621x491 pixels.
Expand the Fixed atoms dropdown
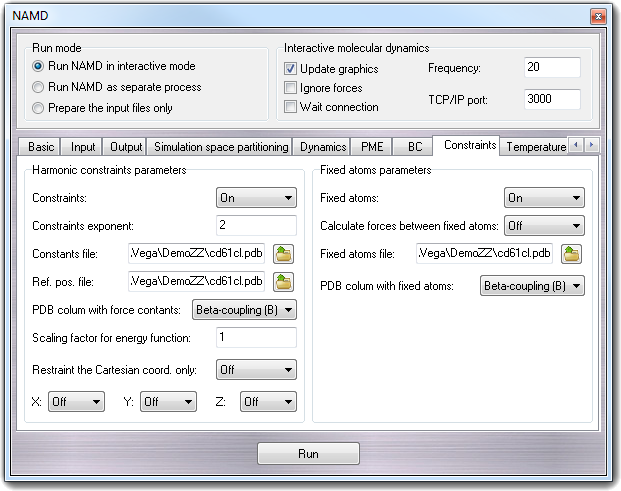pyautogui.click(x=544, y=198)
